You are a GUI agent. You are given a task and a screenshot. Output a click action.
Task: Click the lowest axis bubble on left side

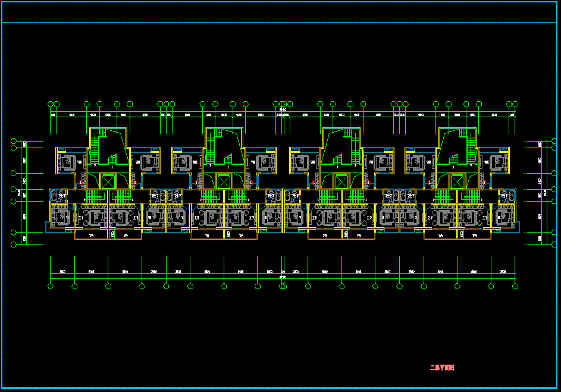(14, 244)
